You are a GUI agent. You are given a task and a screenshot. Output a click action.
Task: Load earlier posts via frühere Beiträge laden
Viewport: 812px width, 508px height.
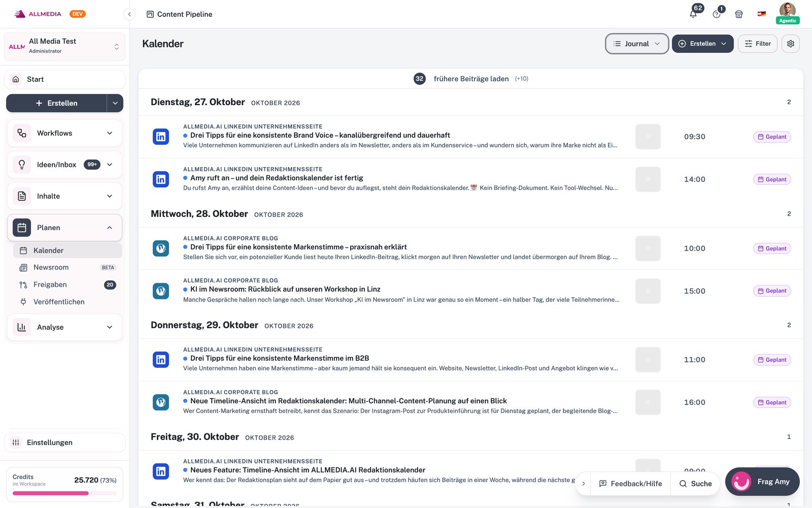[471, 79]
